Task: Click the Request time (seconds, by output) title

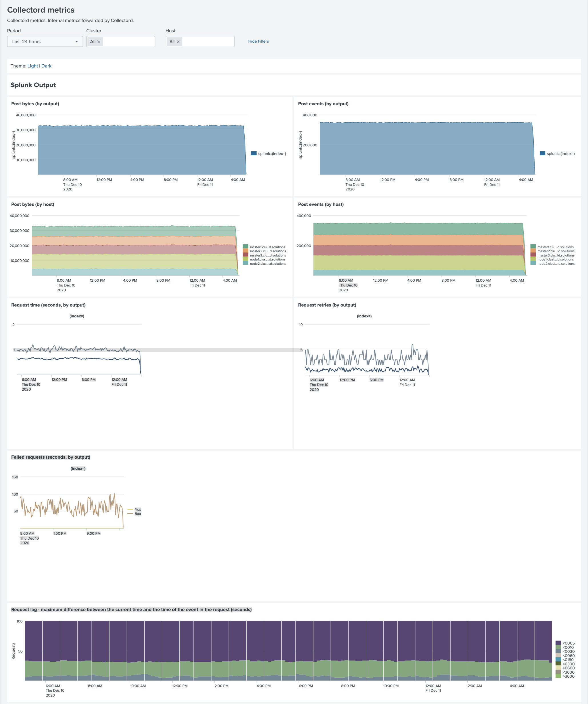Action: tap(48, 305)
